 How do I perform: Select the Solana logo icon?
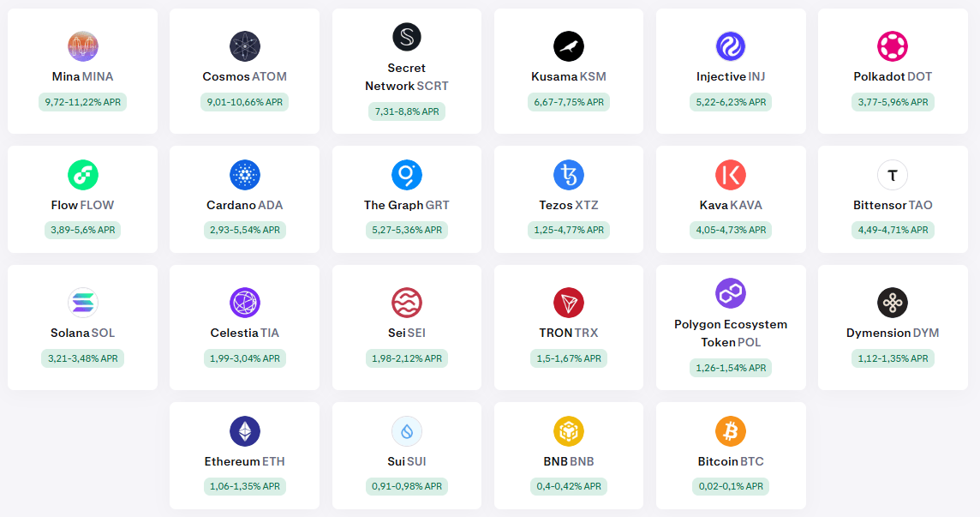[x=82, y=303]
